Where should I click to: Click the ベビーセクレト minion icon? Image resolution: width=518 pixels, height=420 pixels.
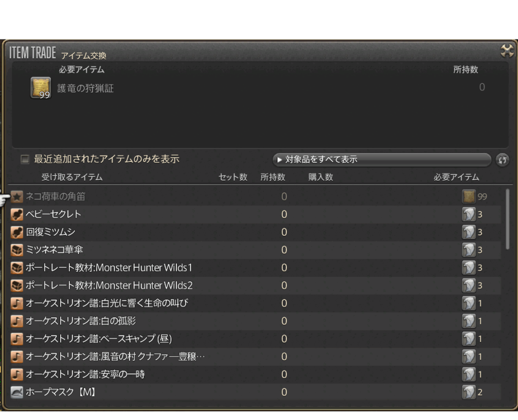coord(17,215)
